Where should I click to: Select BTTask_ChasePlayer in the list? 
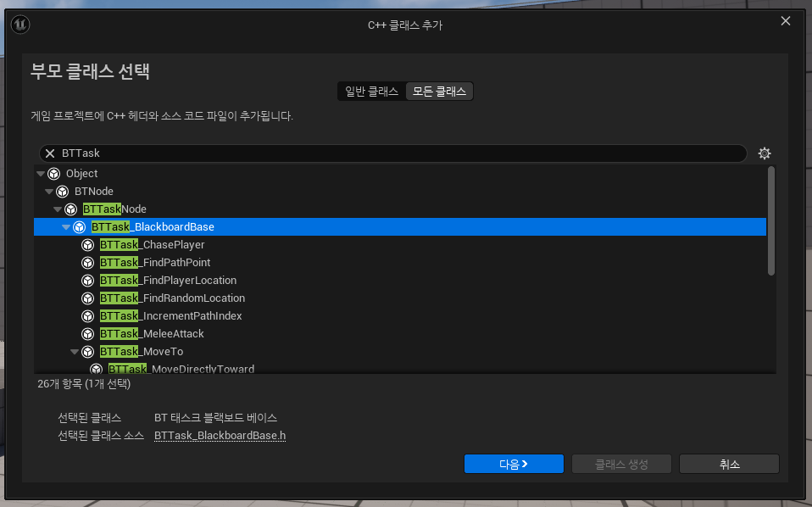point(400,245)
